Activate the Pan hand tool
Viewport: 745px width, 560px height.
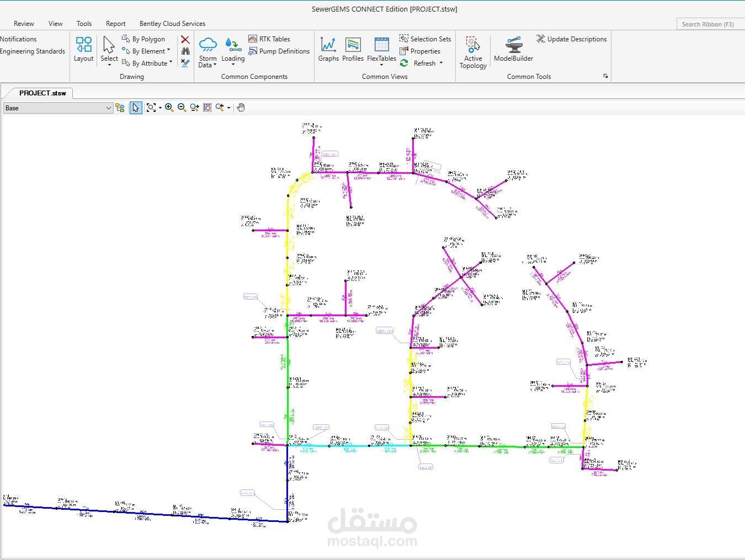pyautogui.click(x=241, y=108)
